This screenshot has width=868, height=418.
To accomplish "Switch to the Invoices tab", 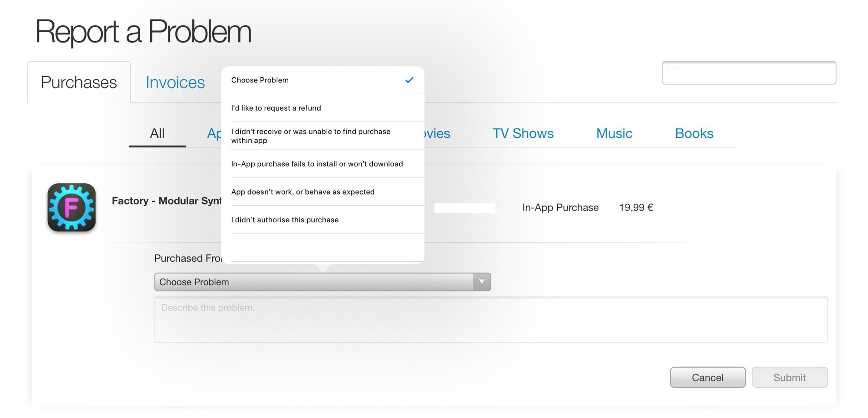I will click(x=175, y=82).
